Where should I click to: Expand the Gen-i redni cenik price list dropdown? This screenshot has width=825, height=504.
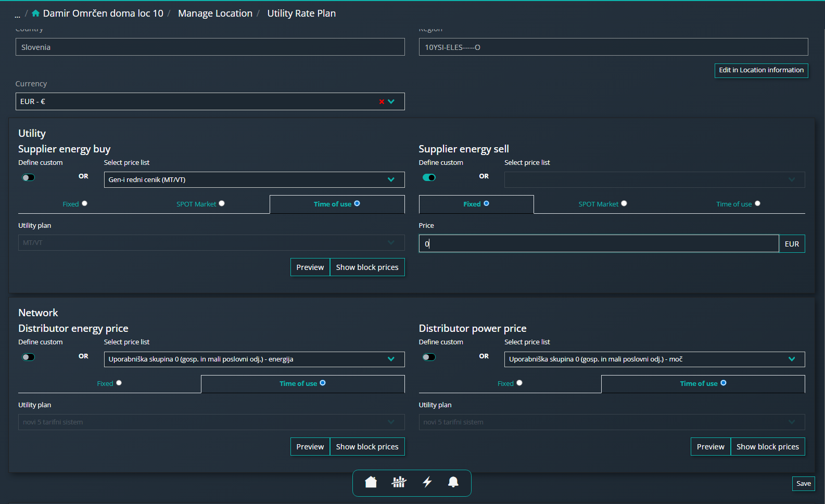(254, 179)
